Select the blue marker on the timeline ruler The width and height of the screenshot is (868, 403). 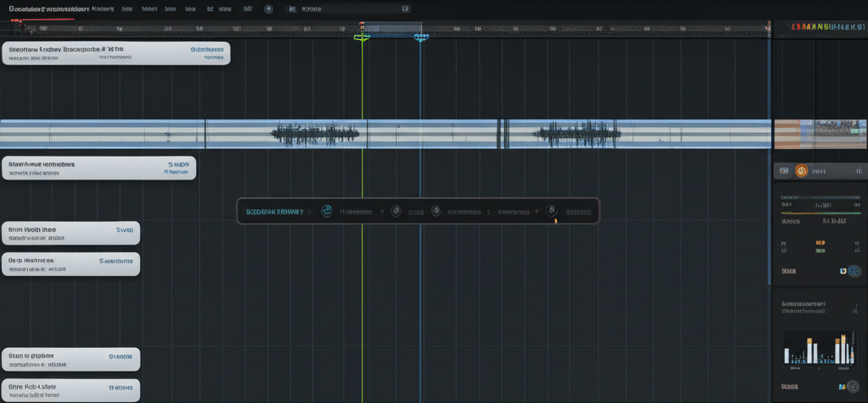[420, 36]
